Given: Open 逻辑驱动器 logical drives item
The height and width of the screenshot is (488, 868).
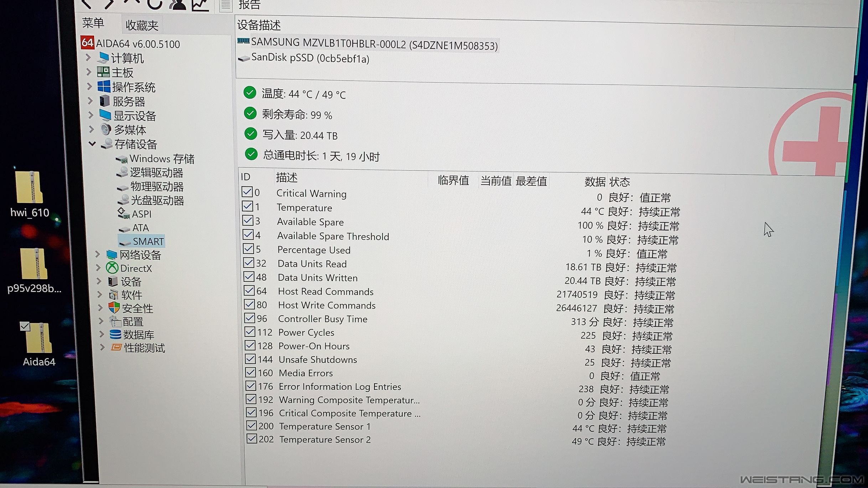Looking at the screenshot, I should pyautogui.click(x=150, y=172).
